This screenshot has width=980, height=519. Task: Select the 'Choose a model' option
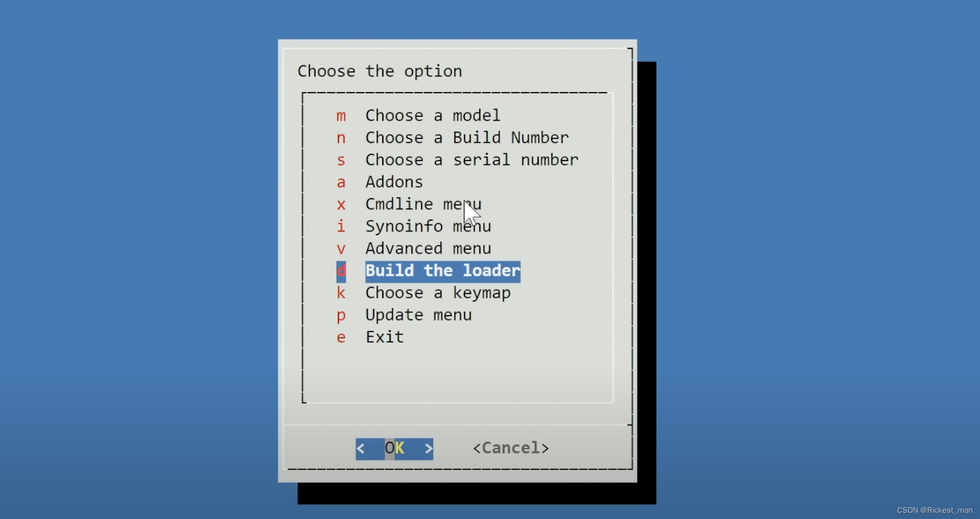(432, 115)
